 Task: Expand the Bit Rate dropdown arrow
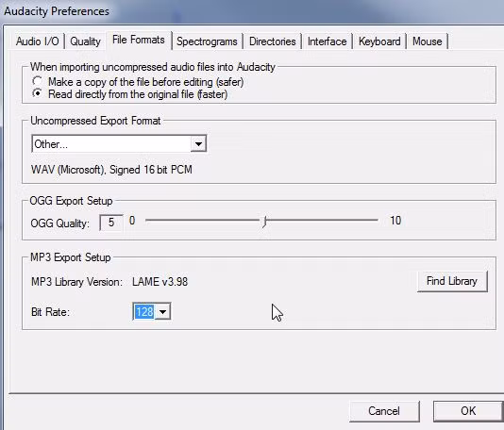(163, 311)
